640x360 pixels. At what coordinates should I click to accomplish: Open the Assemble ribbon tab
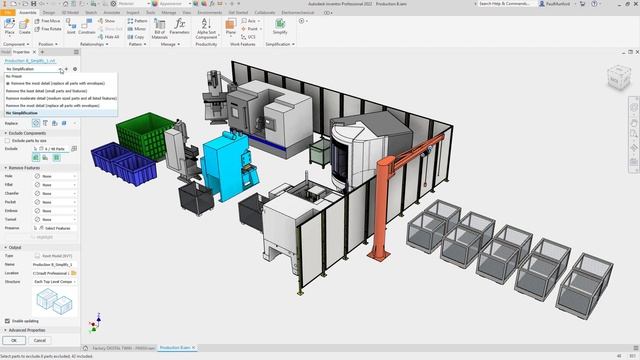[x=27, y=13]
